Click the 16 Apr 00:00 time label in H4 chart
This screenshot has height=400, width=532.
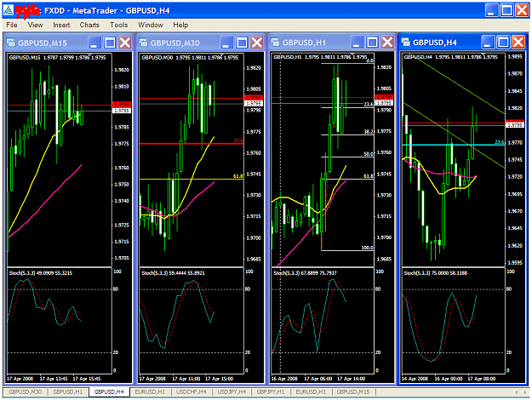click(449, 379)
